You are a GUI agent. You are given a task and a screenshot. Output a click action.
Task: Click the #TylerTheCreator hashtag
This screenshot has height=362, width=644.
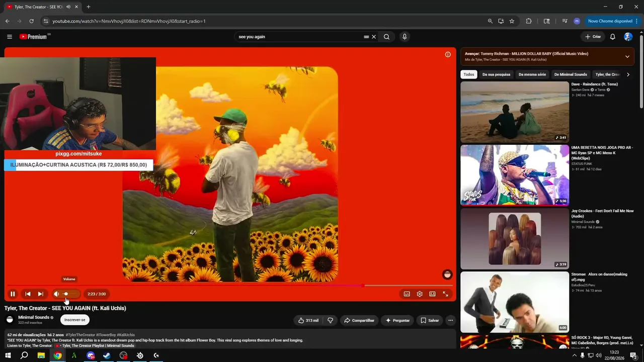pos(80,335)
